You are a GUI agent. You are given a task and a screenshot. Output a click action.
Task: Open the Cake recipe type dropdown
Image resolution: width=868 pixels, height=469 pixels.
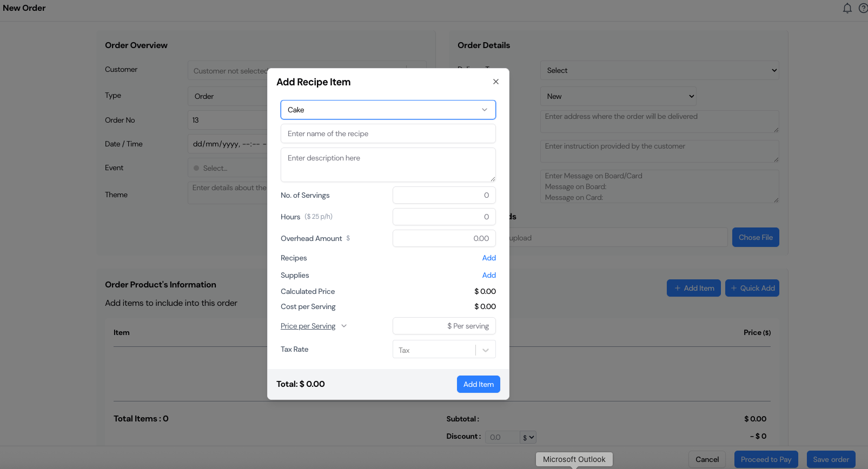click(x=388, y=110)
